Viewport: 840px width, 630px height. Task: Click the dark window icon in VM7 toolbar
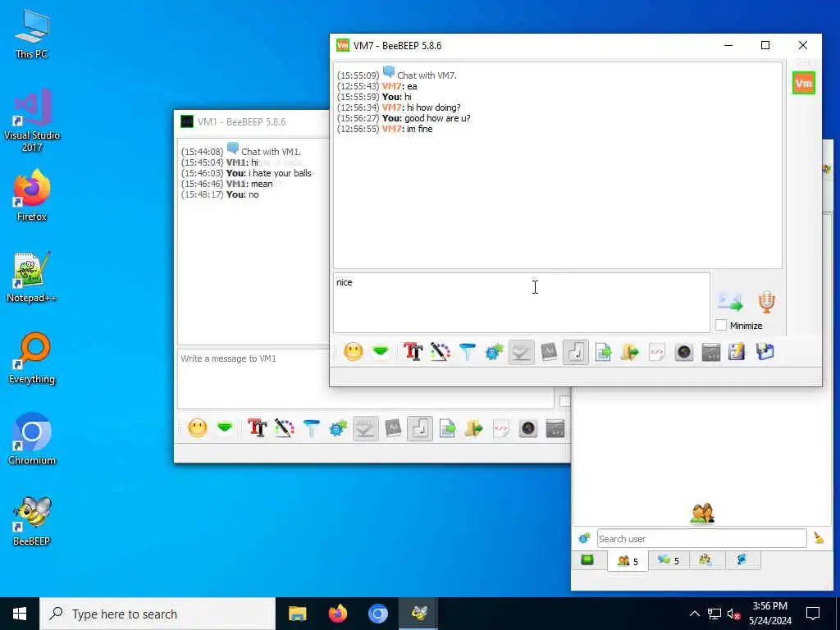click(x=711, y=352)
